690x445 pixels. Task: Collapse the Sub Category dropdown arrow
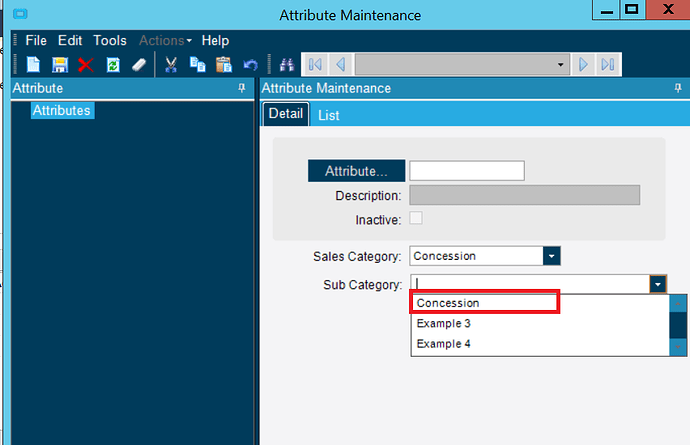[x=658, y=284]
